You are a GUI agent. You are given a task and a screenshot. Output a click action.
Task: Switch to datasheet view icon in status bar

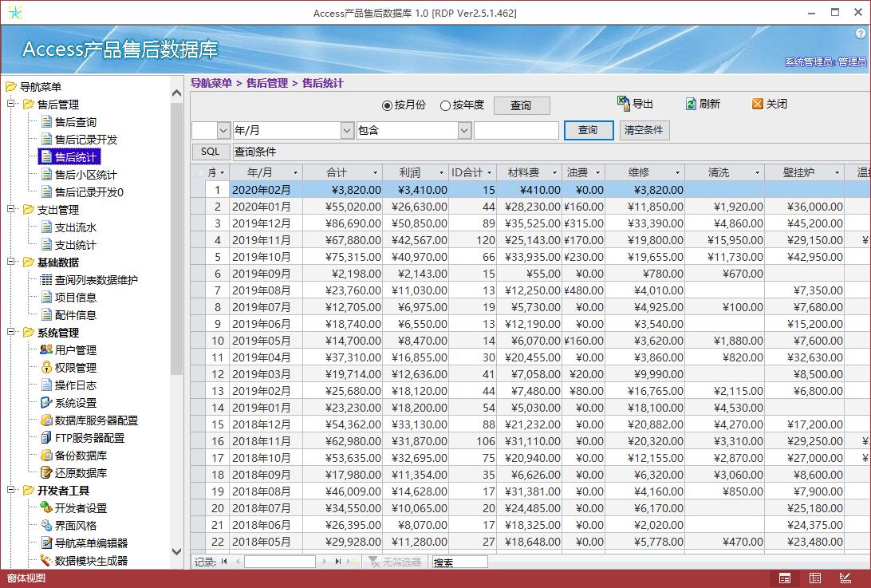point(815,578)
